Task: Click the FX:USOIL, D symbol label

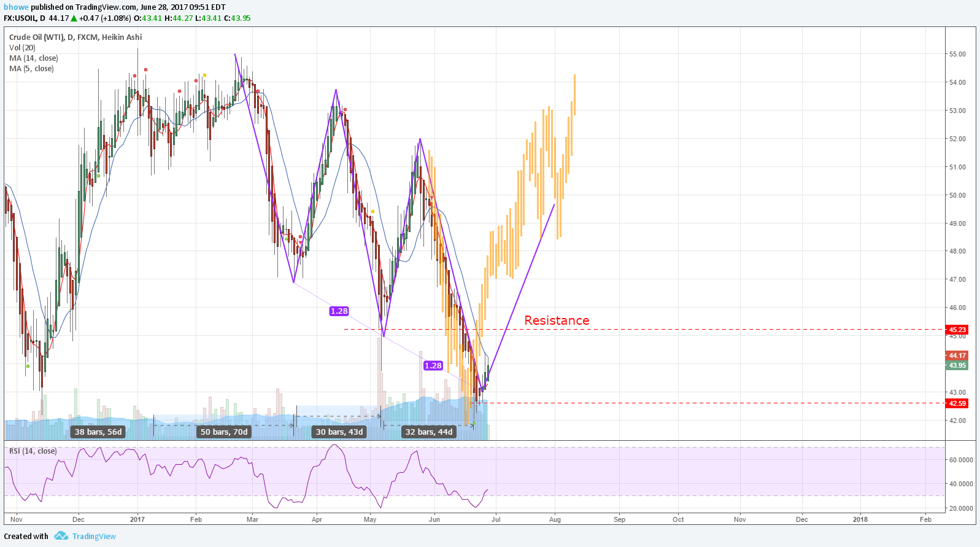Action: [x=25, y=18]
